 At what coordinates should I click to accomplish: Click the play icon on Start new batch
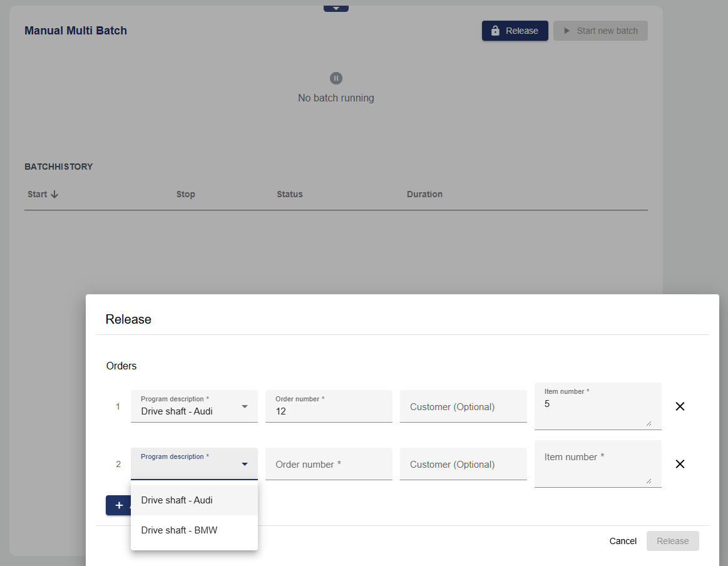567,31
